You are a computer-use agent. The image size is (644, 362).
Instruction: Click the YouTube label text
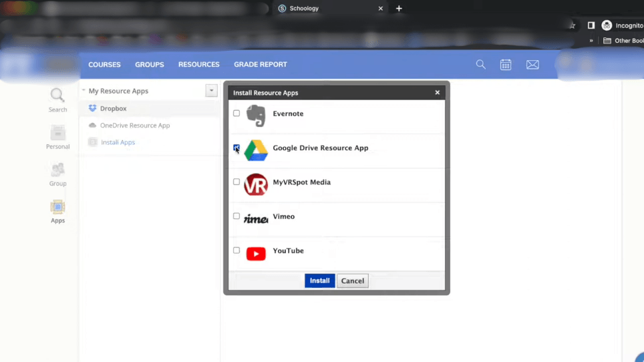point(288,250)
